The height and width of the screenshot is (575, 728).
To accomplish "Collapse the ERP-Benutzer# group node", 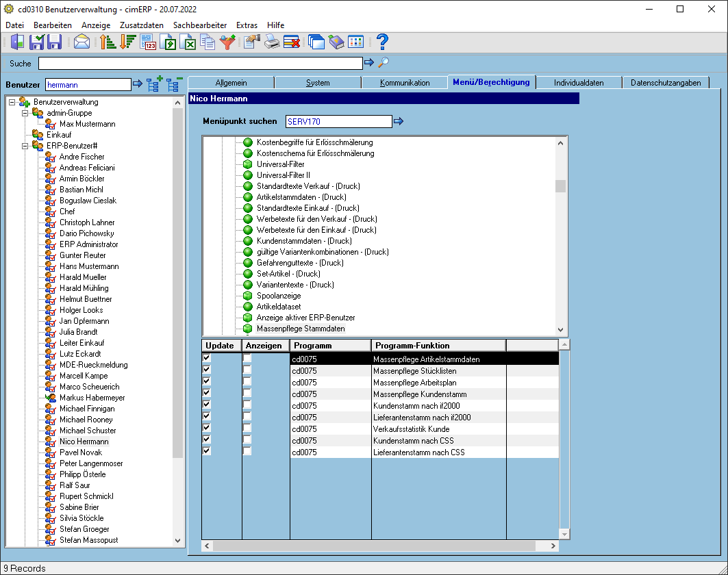I will [x=25, y=146].
